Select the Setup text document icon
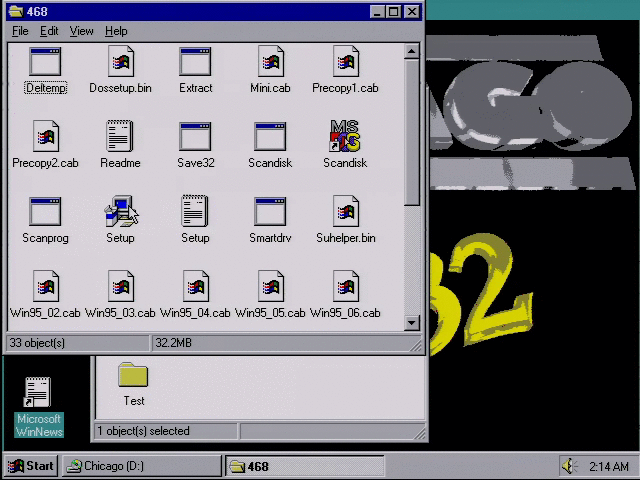This screenshot has height=480, width=640. [195, 211]
